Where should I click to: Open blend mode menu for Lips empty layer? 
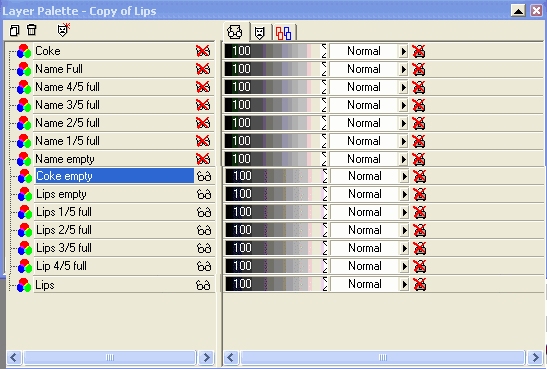(404, 194)
